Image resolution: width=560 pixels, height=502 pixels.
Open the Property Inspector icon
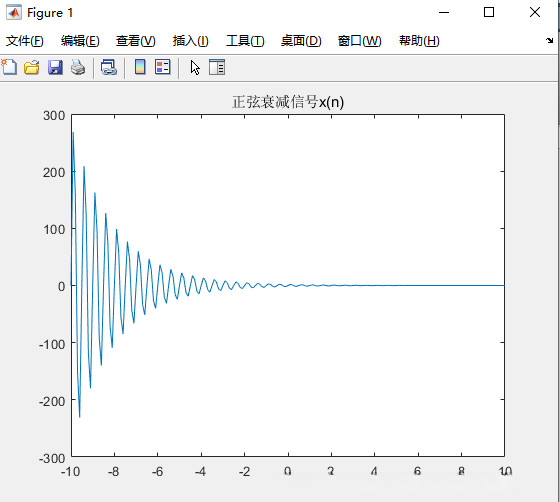pyautogui.click(x=217, y=67)
